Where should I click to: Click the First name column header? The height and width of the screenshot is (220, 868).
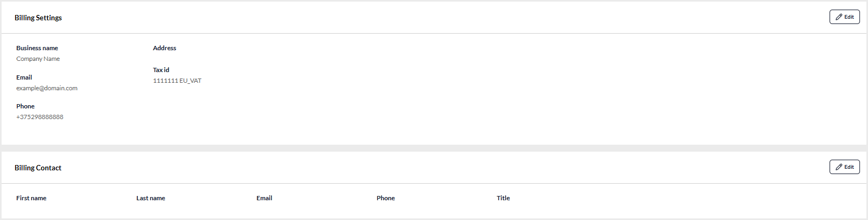pos(31,198)
